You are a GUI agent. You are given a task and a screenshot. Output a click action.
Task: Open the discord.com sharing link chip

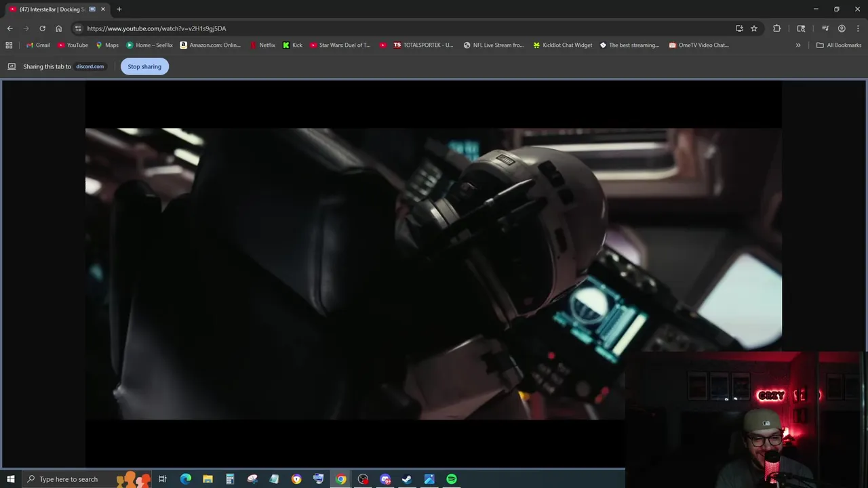tap(90, 66)
